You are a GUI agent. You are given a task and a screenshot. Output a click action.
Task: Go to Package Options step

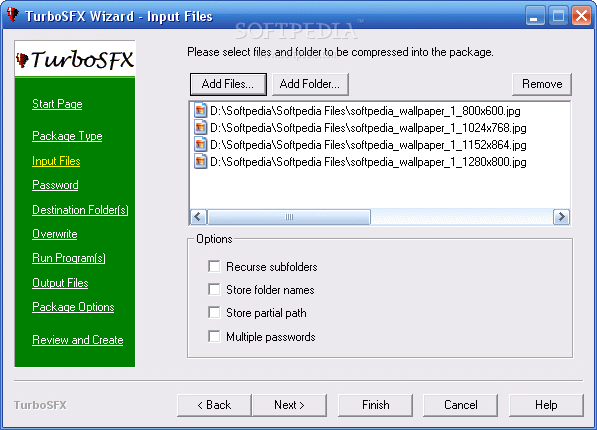[73, 307]
